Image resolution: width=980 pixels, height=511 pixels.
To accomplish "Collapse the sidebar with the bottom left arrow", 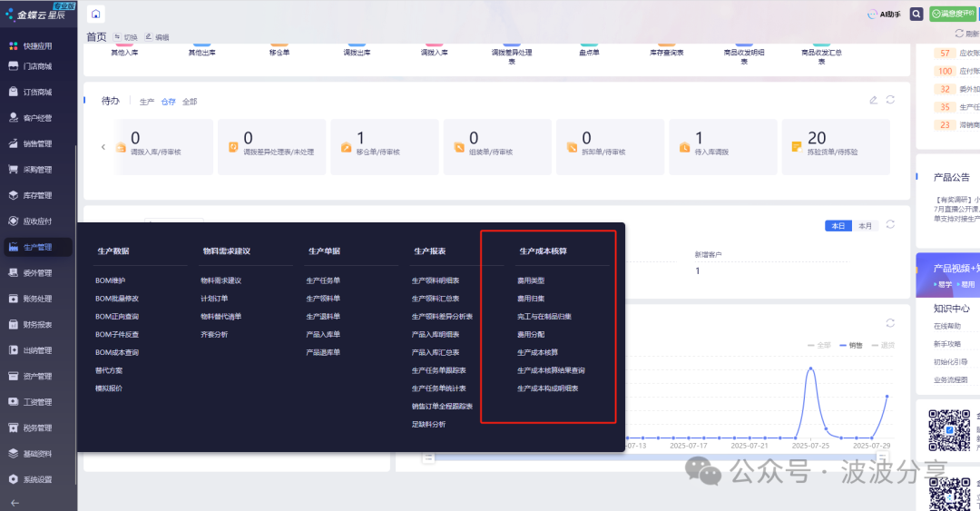I will click(14, 503).
